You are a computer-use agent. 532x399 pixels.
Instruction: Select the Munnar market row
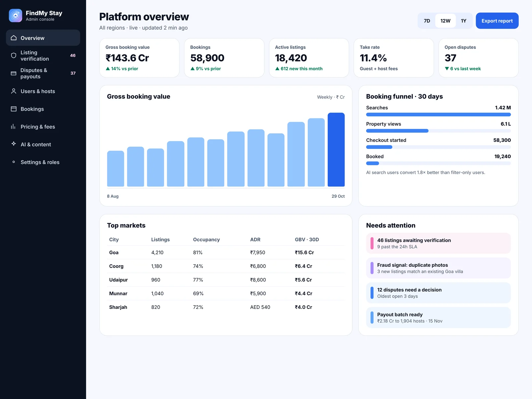226,293
